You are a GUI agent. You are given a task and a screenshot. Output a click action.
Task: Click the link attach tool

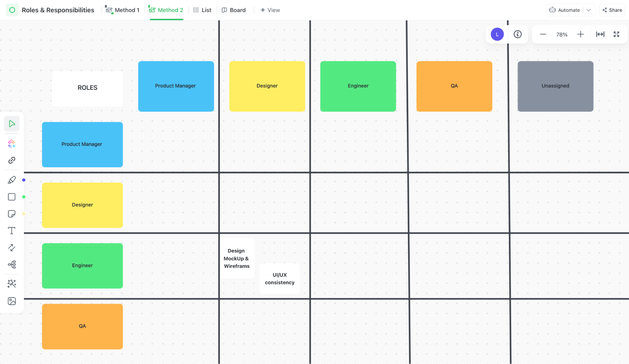click(12, 160)
